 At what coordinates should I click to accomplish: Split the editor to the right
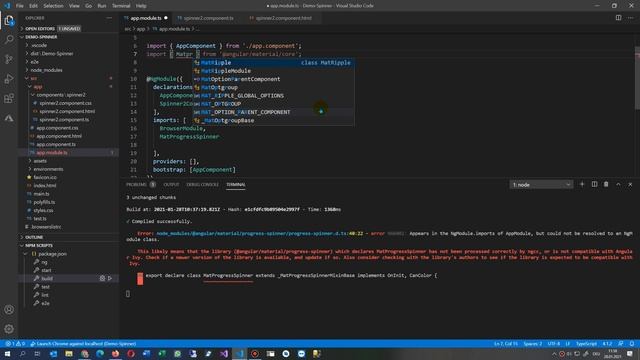[x=618, y=18]
